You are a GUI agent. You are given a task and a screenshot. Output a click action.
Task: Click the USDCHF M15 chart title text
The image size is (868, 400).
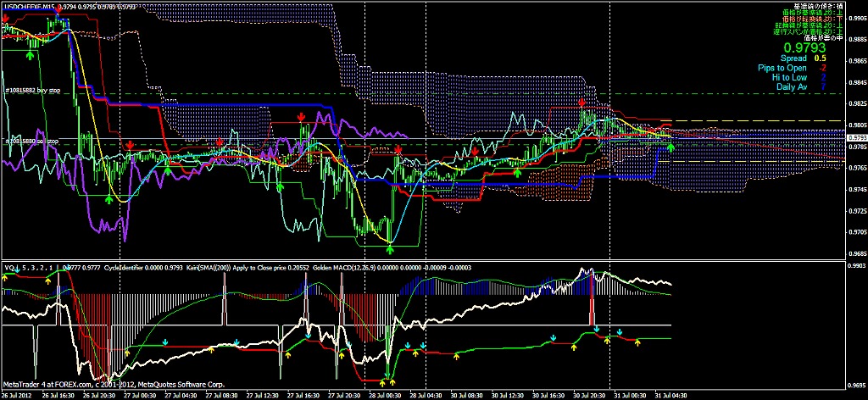(34, 6)
